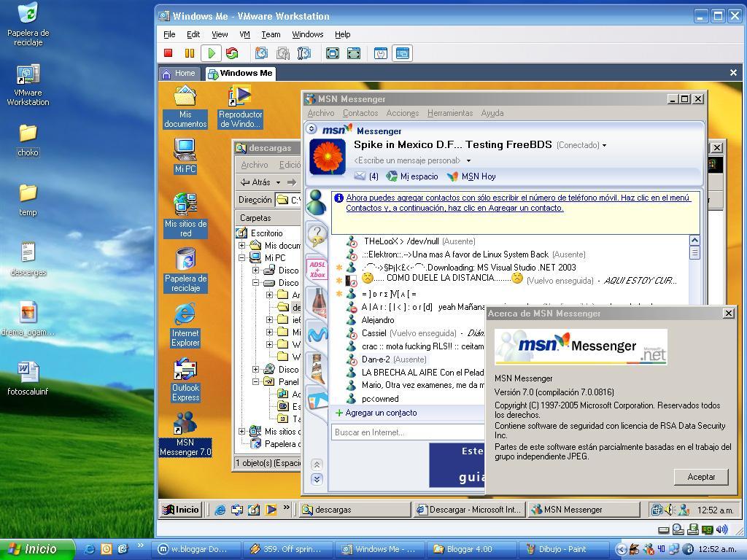Open Reproductor de Windows Media desktop icon
The height and width of the screenshot is (560, 747).
coord(241,107)
